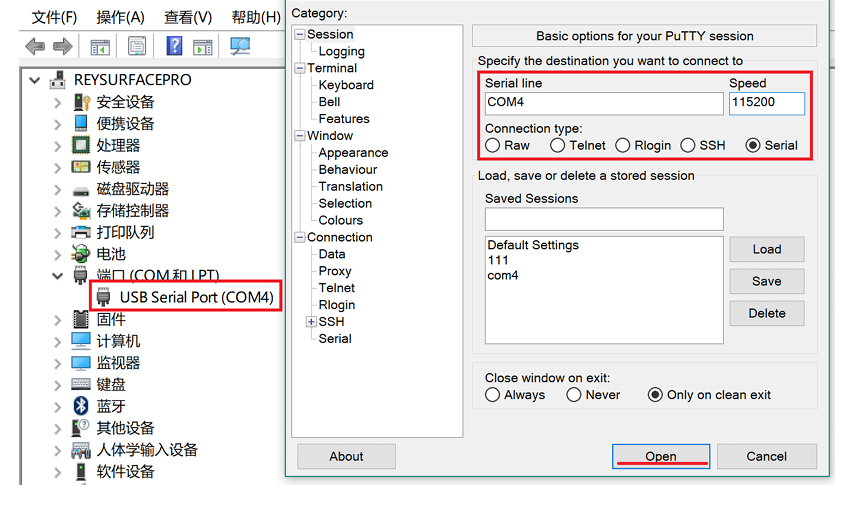Viewport: 862px width, 510px height.
Task: Expand the 安全设备 node chevron
Action: (57, 102)
